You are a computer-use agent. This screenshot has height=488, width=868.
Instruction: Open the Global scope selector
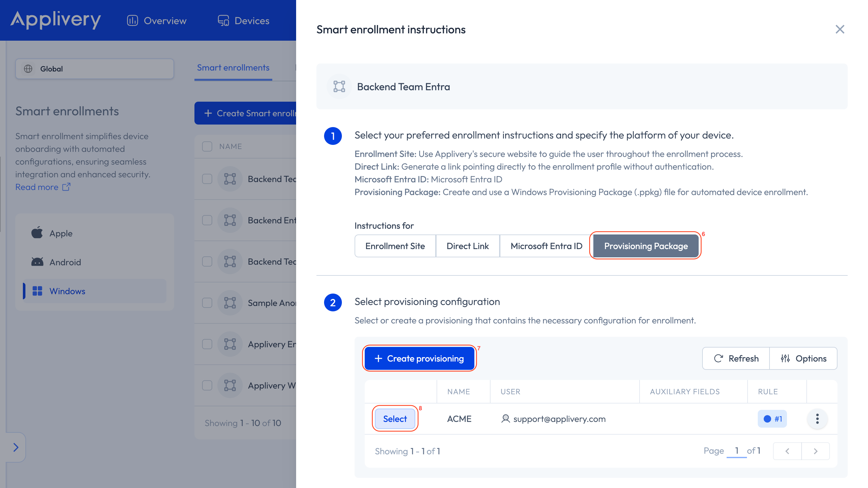pyautogui.click(x=95, y=69)
